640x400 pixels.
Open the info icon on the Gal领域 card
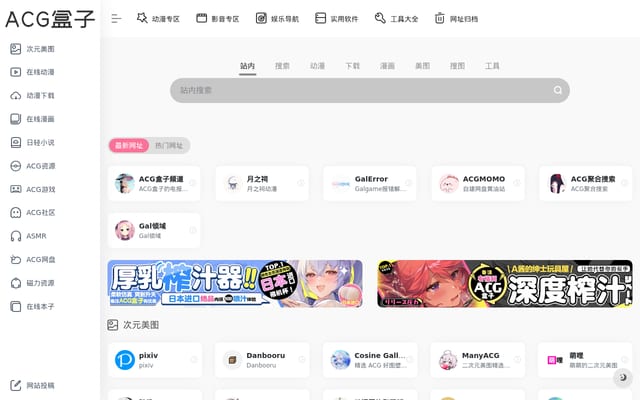tap(193, 231)
